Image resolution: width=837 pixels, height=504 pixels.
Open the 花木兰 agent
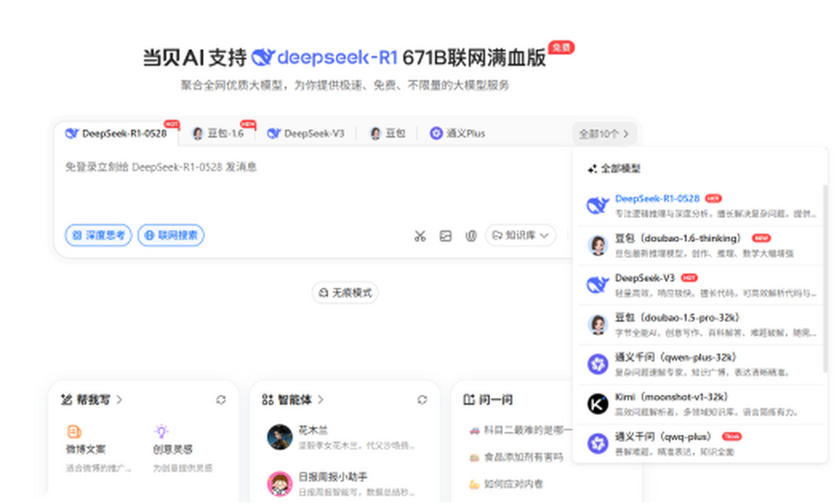tap(345, 437)
